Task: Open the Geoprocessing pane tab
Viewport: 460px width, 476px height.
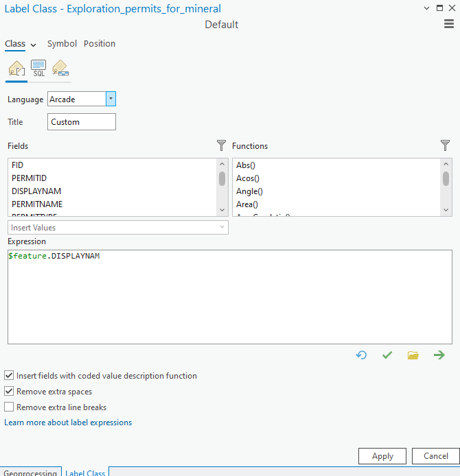Action: pos(30,472)
